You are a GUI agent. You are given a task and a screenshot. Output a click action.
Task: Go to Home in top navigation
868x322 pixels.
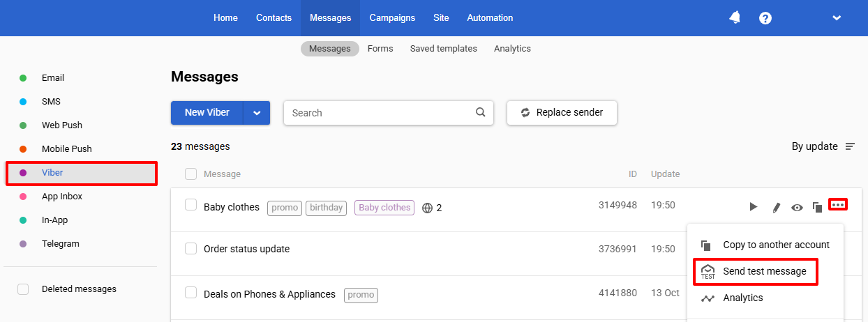(225, 18)
